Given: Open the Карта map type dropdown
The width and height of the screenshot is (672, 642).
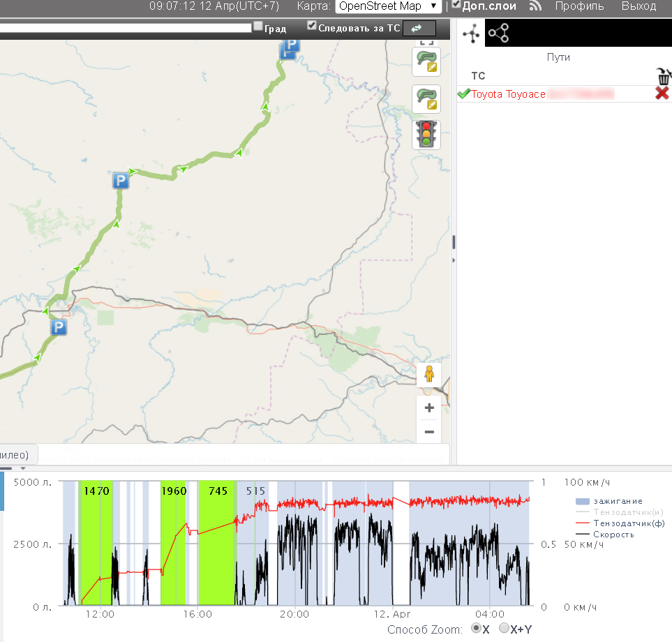Looking at the screenshot, I should point(388,6).
